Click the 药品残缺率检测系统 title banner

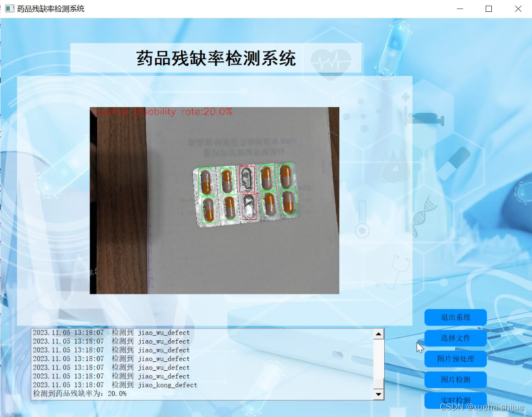[x=215, y=59]
